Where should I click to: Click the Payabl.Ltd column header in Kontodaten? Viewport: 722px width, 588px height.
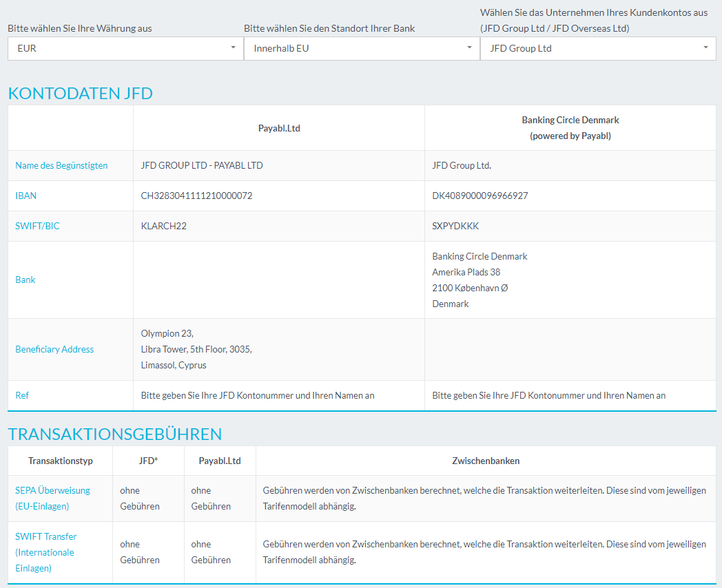pyautogui.click(x=279, y=128)
